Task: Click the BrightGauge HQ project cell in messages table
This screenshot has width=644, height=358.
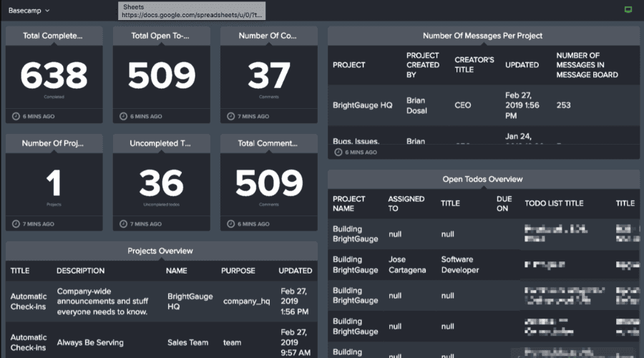Action: click(362, 105)
